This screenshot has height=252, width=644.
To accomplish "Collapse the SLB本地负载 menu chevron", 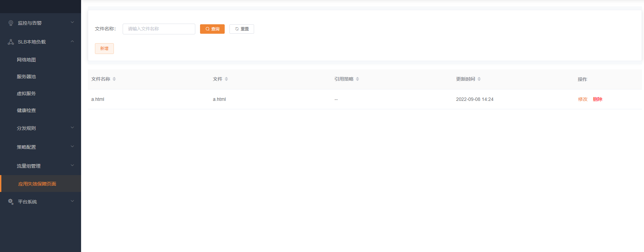I will (x=72, y=41).
